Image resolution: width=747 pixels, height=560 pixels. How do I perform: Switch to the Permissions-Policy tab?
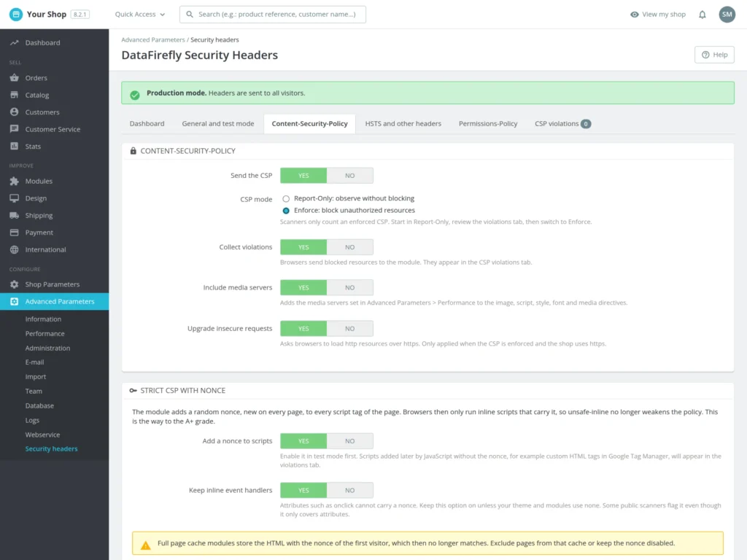click(488, 124)
